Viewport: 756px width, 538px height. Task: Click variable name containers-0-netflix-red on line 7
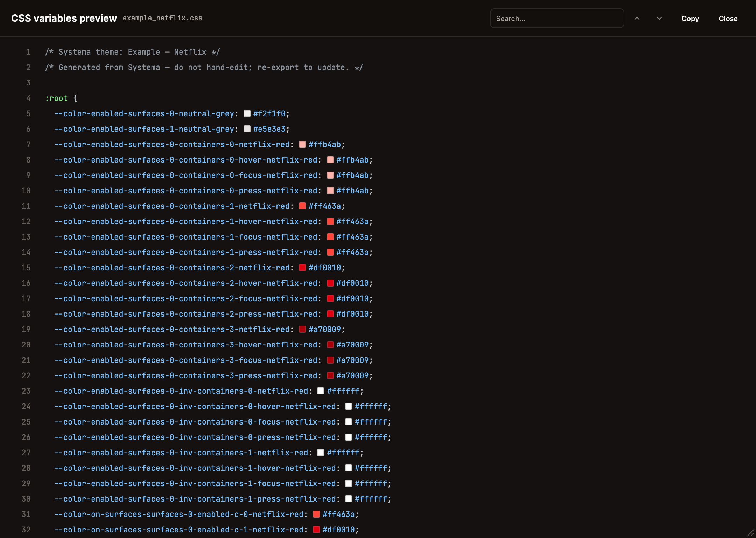[x=172, y=144]
